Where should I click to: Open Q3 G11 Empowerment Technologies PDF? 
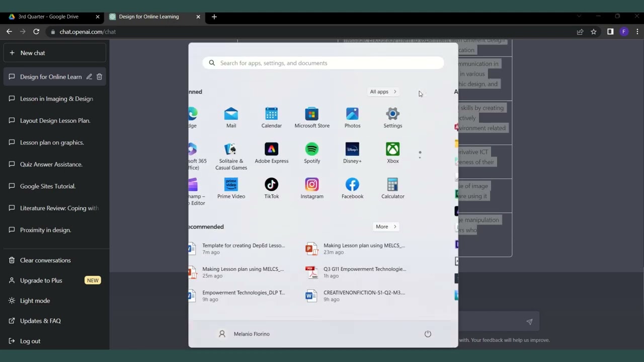pyautogui.click(x=356, y=273)
